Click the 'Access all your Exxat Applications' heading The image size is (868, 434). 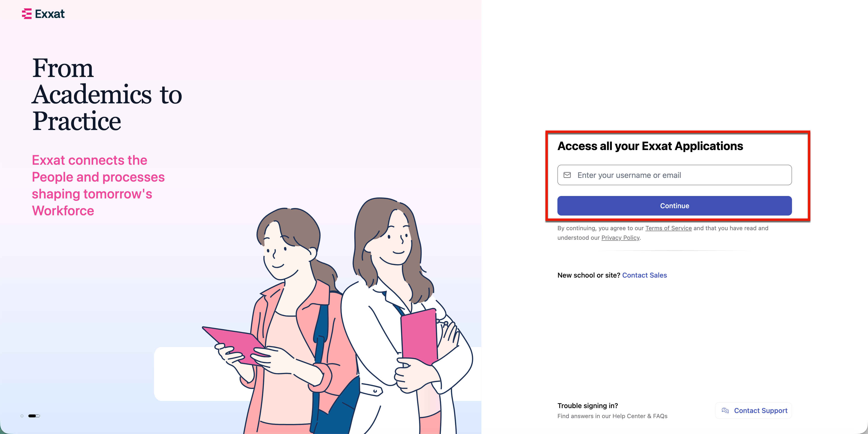pyautogui.click(x=650, y=146)
